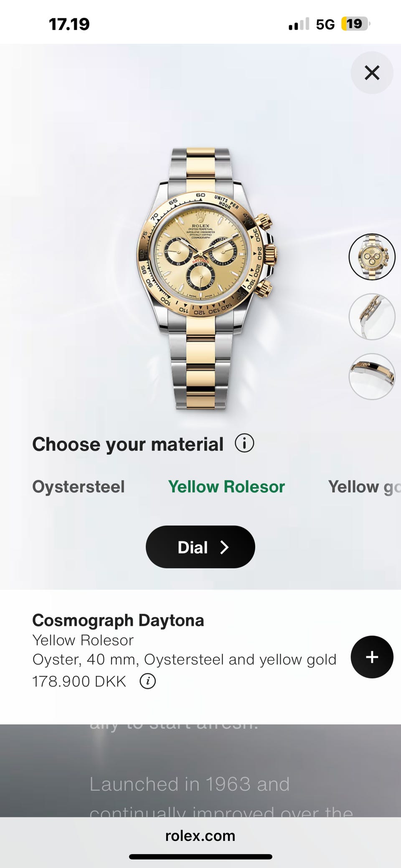Tap the 5G network status indicator
Screen dimensions: 401x868
[325, 25]
